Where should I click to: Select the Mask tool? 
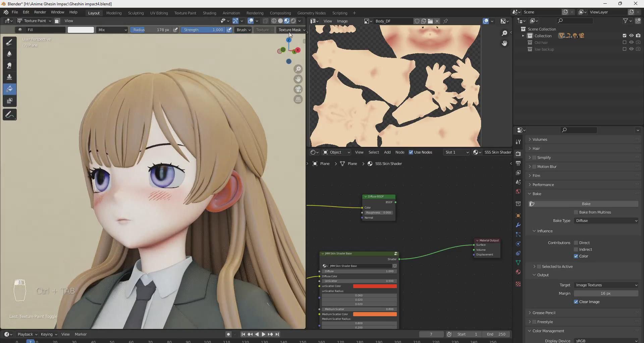(x=9, y=101)
